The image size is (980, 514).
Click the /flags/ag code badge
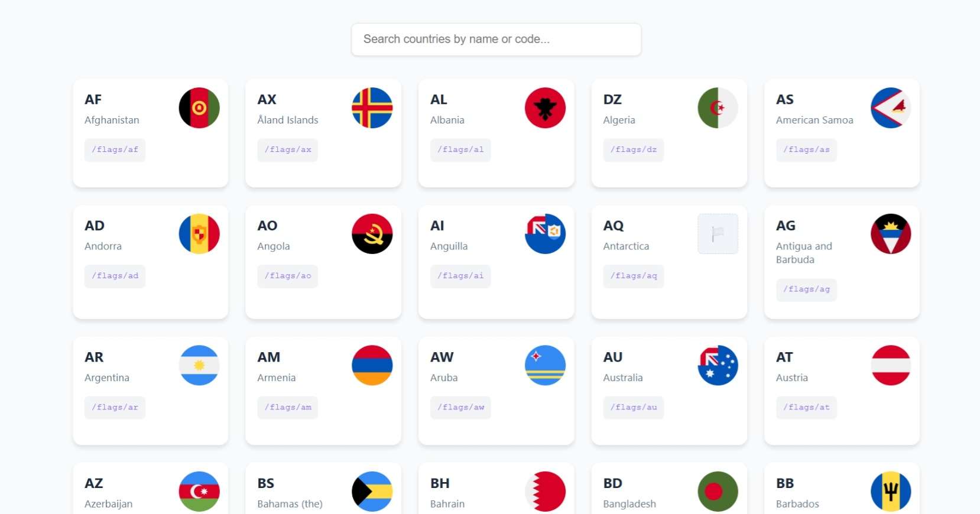(806, 290)
